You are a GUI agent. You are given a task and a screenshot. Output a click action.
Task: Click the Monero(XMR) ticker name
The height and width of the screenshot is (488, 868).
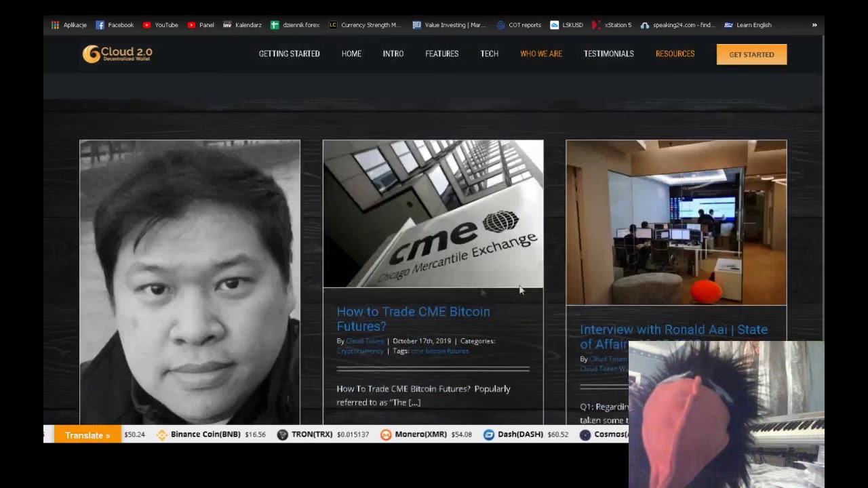point(421,434)
